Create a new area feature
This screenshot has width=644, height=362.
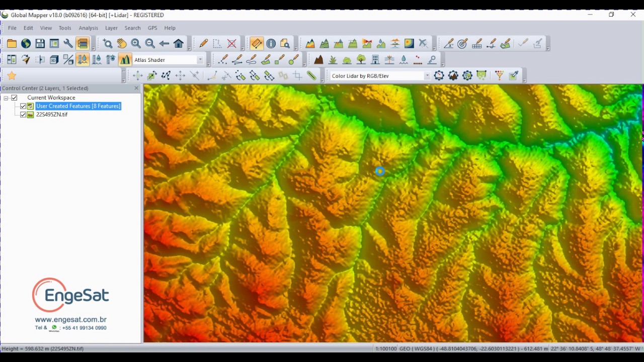(x=265, y=60)
